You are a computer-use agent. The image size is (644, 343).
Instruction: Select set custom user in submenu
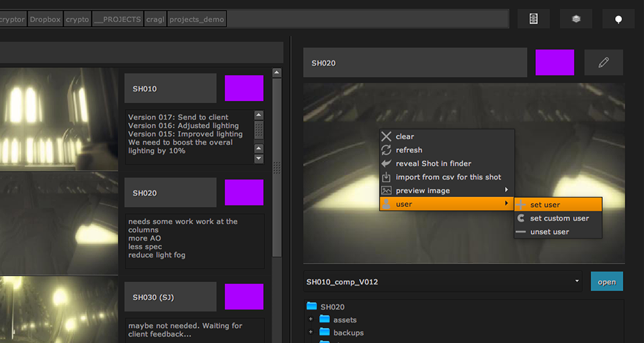559,218
